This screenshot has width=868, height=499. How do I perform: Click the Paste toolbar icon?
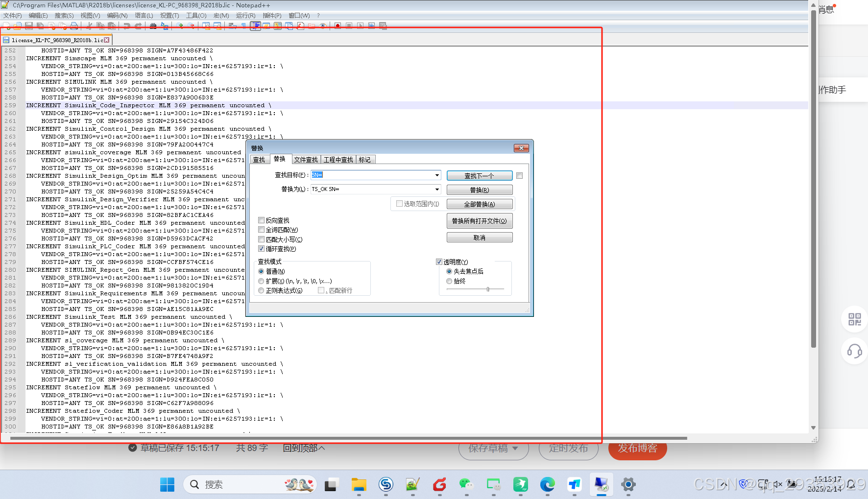pos(112,26)
